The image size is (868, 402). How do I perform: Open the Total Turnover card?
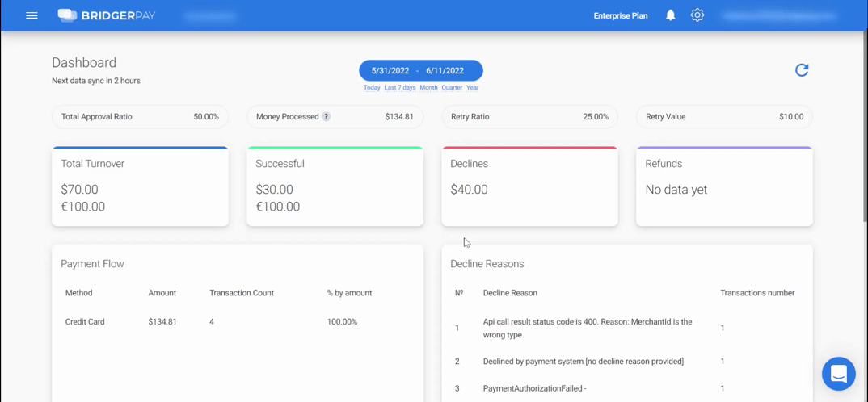[x=140, y=186]
